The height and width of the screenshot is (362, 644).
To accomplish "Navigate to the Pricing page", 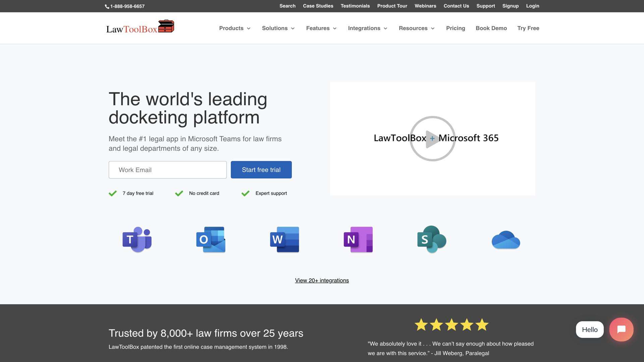I will coord(455,28).
